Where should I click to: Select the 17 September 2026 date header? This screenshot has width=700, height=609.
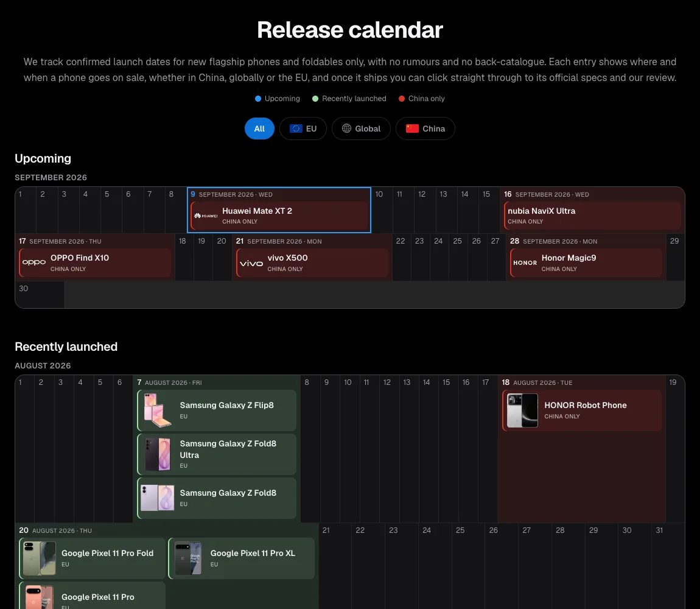click(60, 241)
